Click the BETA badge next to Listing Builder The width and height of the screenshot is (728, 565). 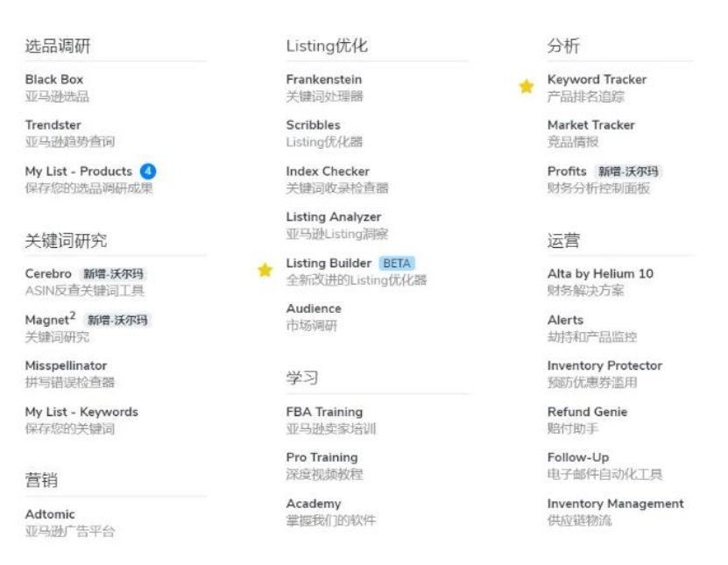(397, 264)
